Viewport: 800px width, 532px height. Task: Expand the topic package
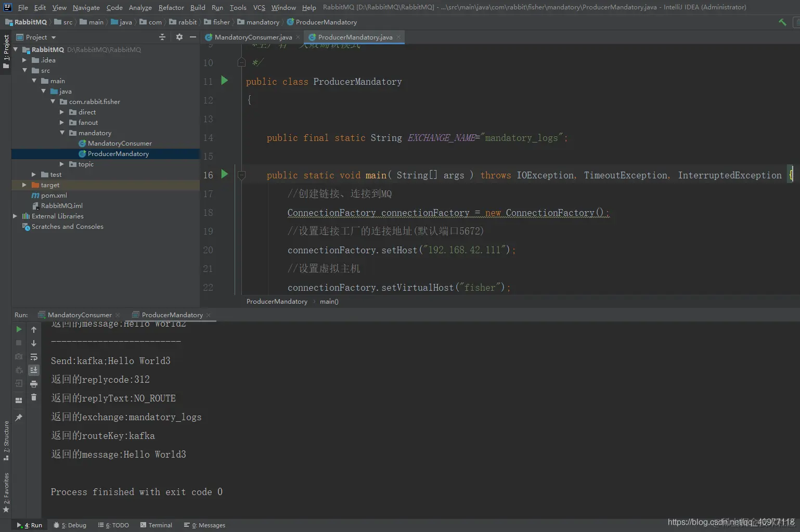(62, 164)
